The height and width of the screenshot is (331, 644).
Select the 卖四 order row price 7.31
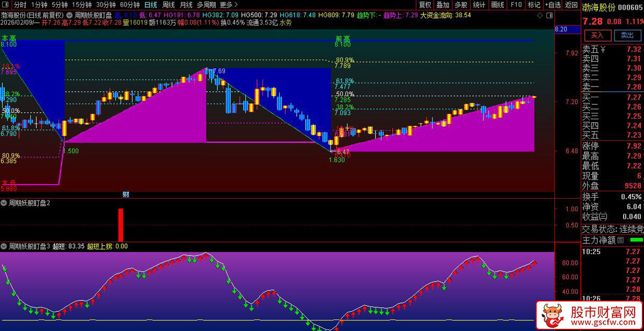coord(612,59)
